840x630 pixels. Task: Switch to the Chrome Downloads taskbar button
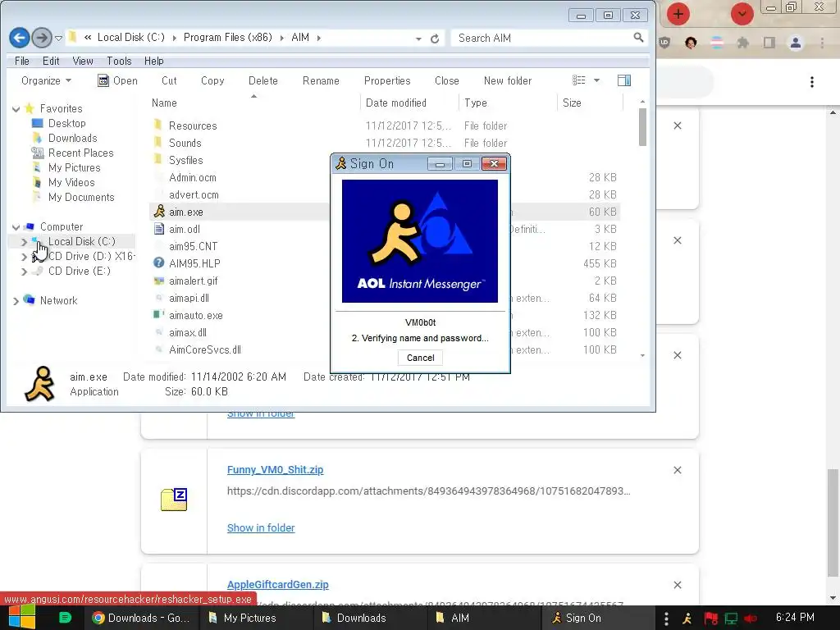141,618
